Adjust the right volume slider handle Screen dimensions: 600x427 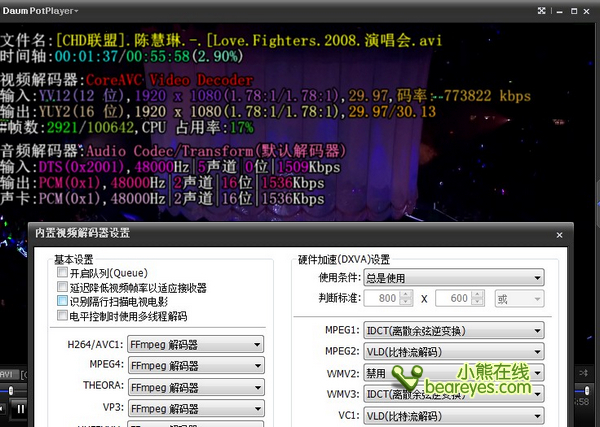pos(587,390)
